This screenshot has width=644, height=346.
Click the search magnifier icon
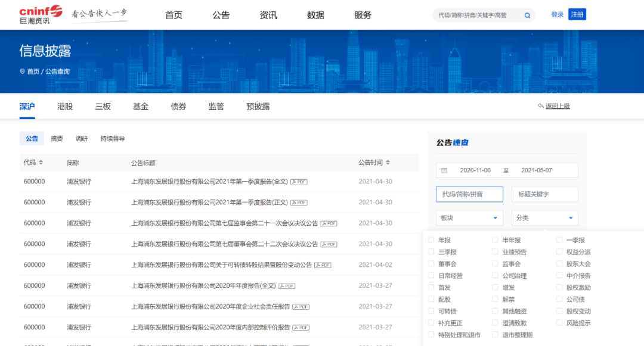tap(527, 15)
